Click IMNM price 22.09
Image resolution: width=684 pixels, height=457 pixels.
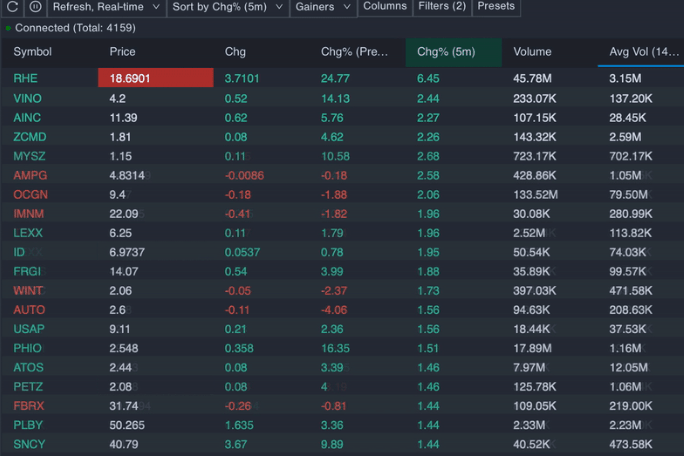tap(123, 214)
